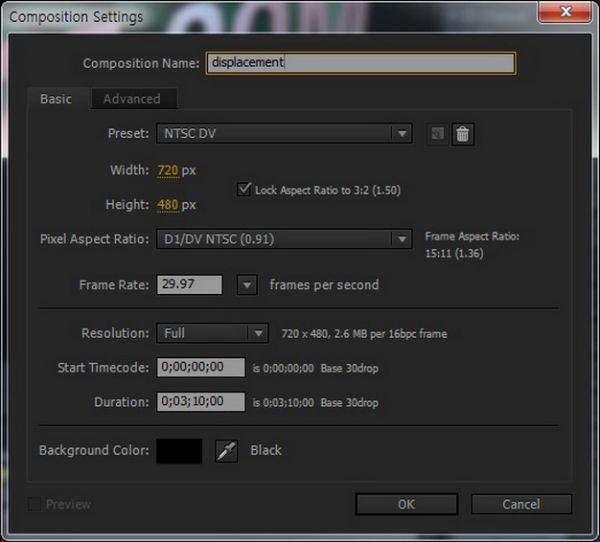Open the Pixel Aspect Ratio dropdown
The image size is (600, 542).
click(284, 239)
